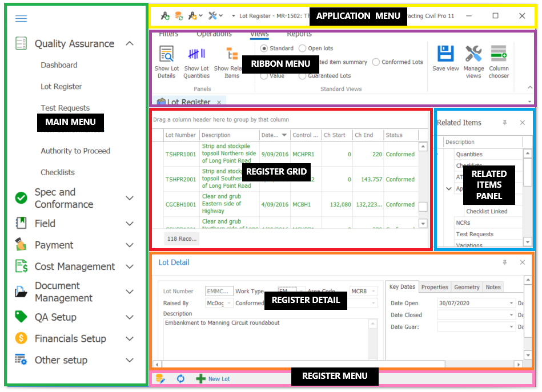The width and height of the screenshot is (542, 392).
Task: Select the Standard view radio button
Action: (264, 49)
